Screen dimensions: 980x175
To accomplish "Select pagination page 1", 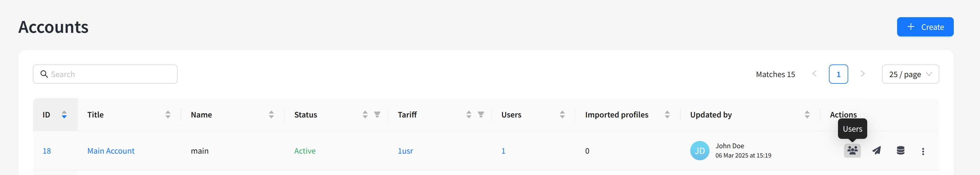I will (838, 74).
